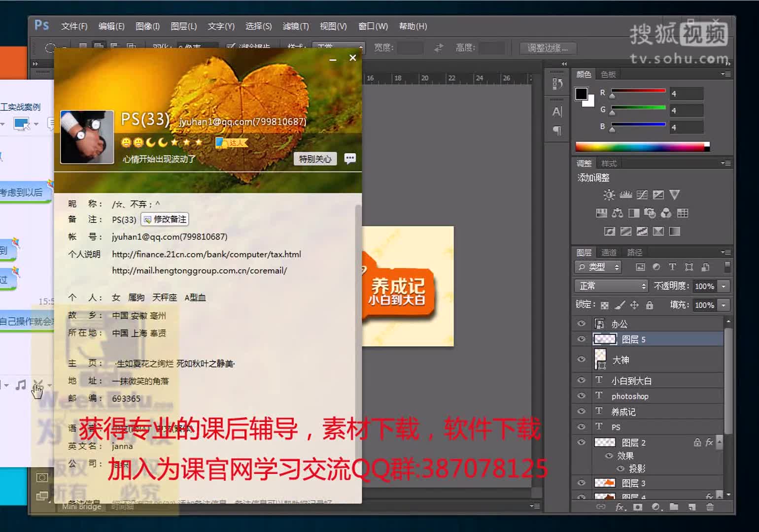This screenshot has width=759, height=532.
Task: Open the 不透明度 opacity dropdown arrow
Action: pos(724,286)
